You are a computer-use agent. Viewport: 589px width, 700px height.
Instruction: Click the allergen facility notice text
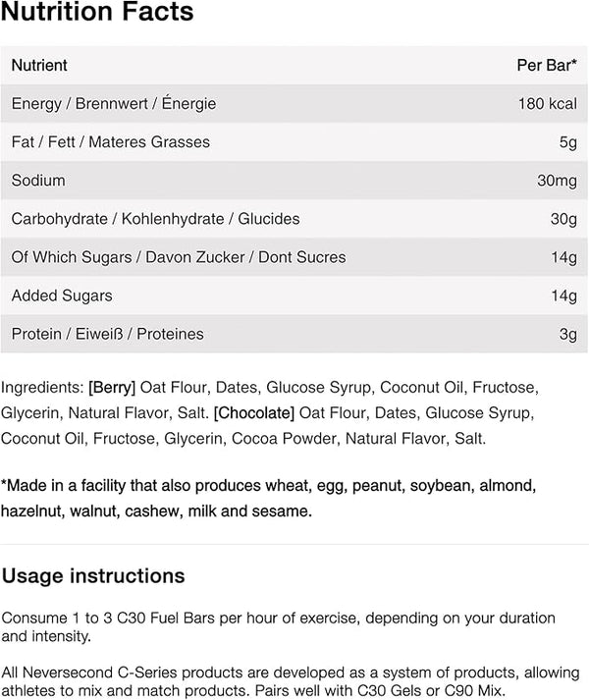click(267, 499)
